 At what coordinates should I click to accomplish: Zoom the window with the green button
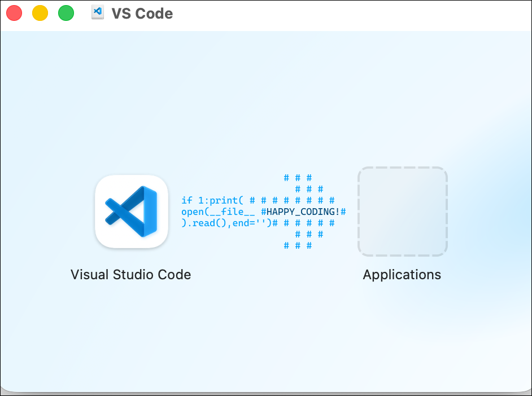66,13
